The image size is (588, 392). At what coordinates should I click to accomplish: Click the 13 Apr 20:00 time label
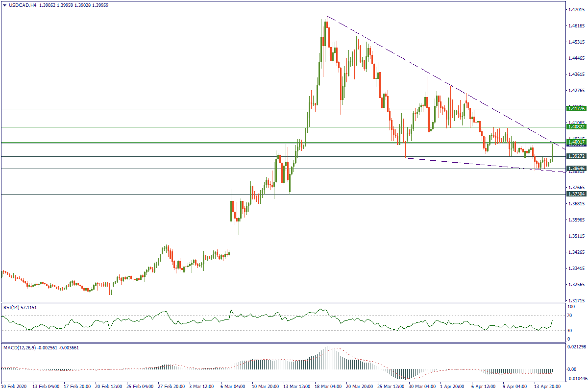point(548,387)
